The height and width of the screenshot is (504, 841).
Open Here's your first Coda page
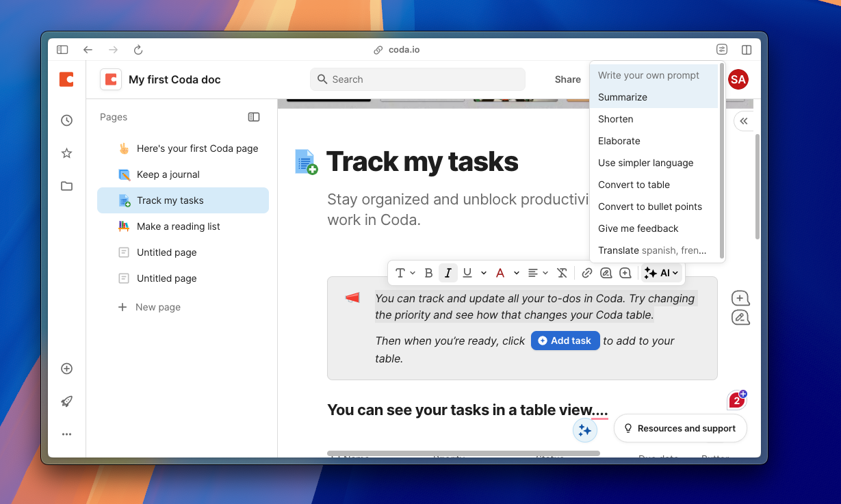pyautogui.click(x=183, y=148)
